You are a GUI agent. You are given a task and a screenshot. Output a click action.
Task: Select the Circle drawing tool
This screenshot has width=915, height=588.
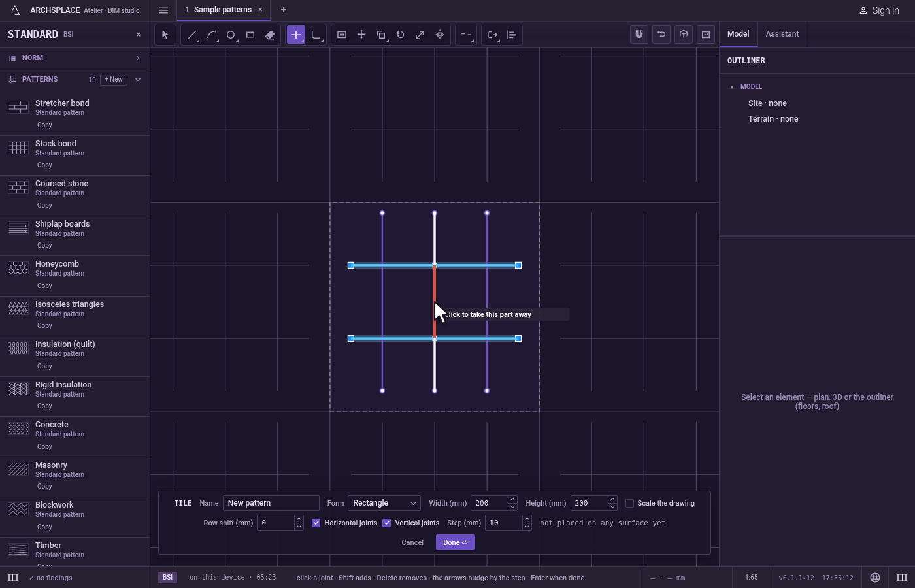(231, 35)
